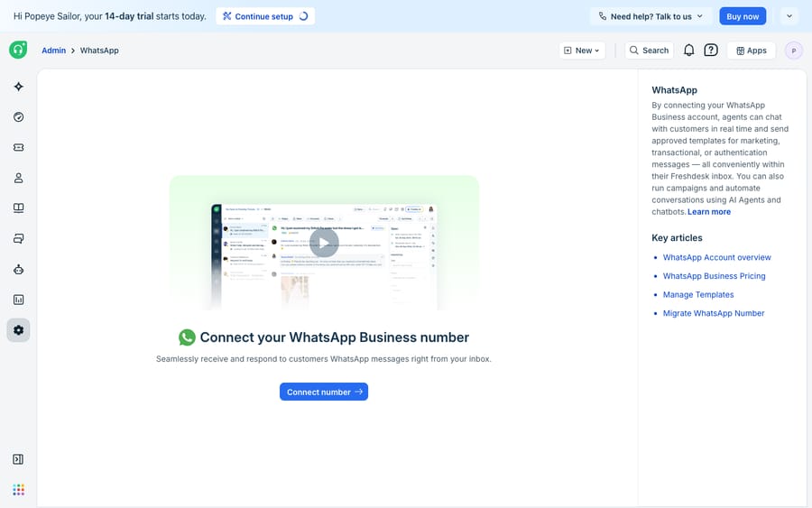The height and width of the screenshot is (508, 812).
Task: Open Migrate WhatsApp Number article
Action: pos(714,313)
